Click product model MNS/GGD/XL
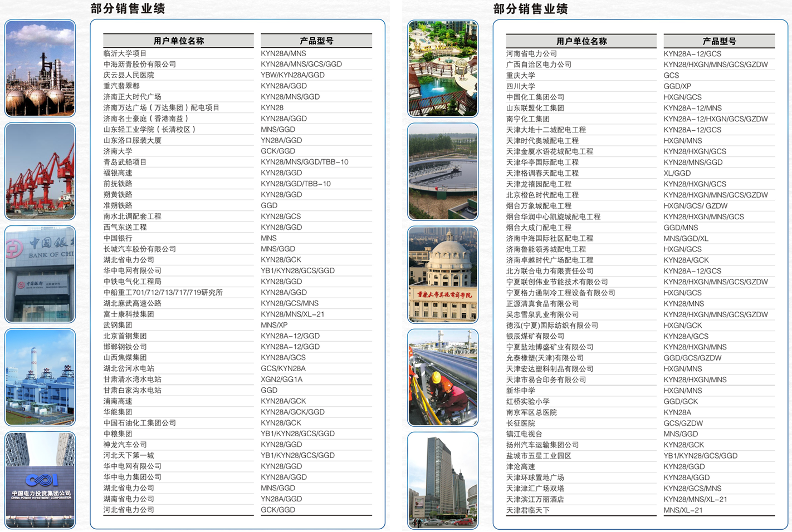Viewport: 792px width, 532px height. 686,238
